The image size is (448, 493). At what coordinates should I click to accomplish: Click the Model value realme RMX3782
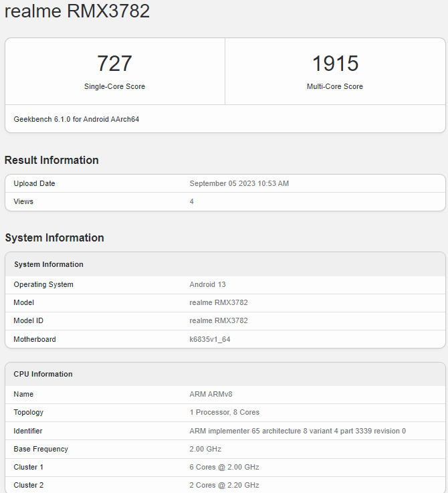coord(219,302)
